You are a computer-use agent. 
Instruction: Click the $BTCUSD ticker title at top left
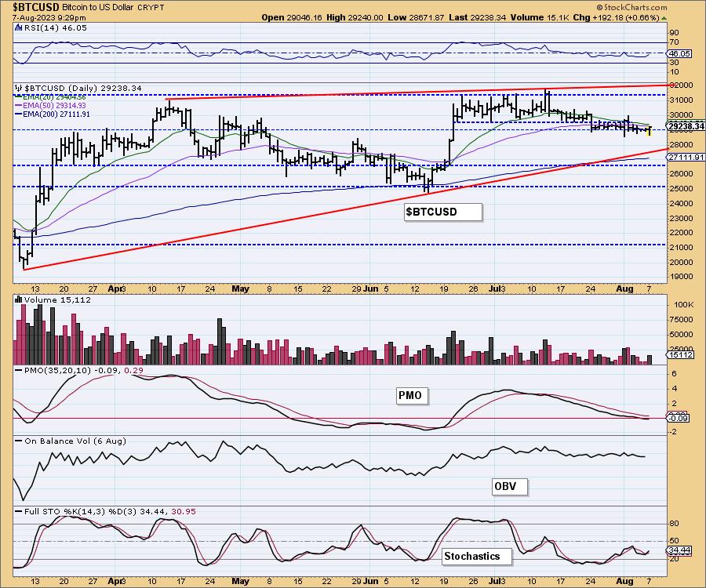(x=35, y=7)
